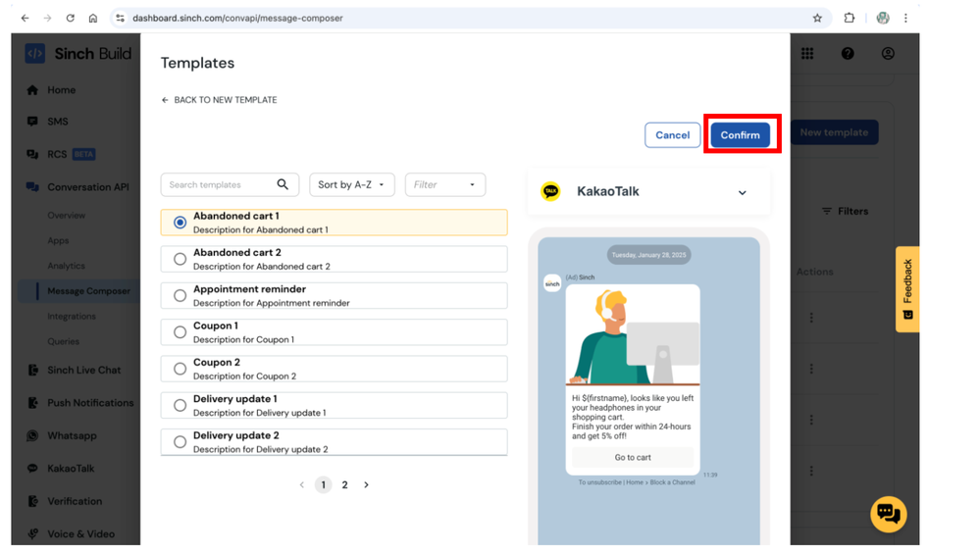Click the Sinch Build logo
This screenshot has height=553, width=980.
tap(78, 54)
